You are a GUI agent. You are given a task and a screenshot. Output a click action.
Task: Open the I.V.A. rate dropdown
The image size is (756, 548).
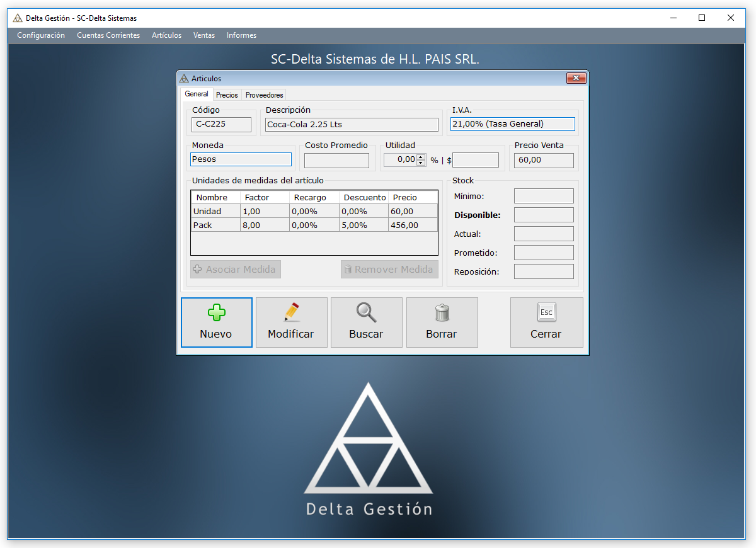[x=513, y=124]
